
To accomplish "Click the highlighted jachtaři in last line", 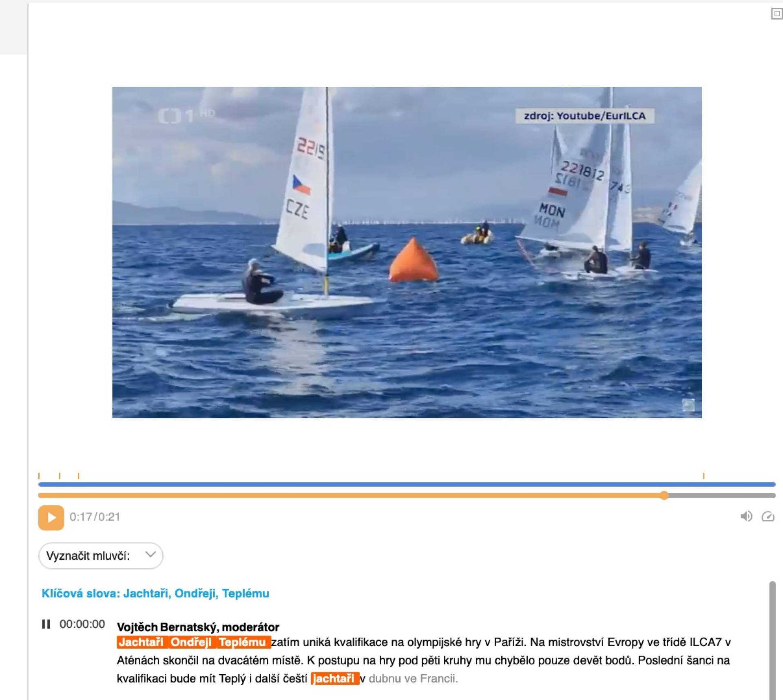I will 334,678.
